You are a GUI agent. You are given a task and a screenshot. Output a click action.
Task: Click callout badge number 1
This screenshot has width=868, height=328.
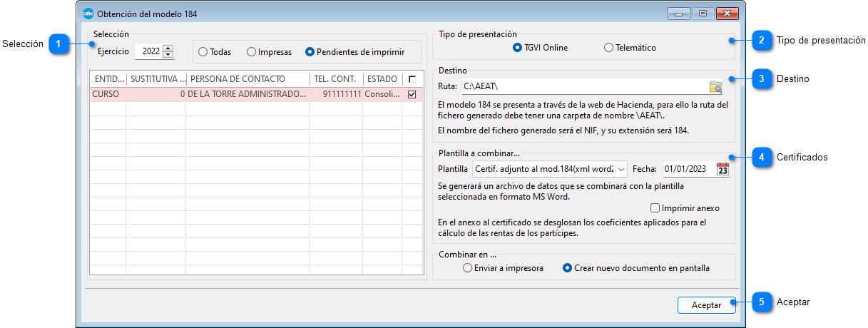coord(58,44)
